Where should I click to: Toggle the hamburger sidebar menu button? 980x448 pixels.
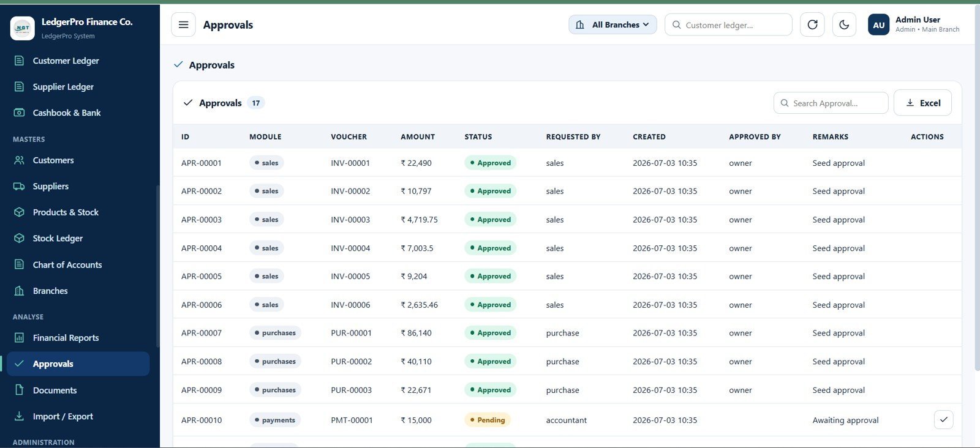click(x=183, y=24)
